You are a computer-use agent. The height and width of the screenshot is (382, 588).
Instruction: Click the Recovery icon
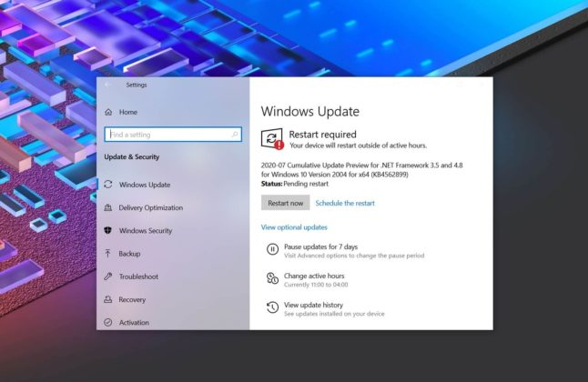108,299
